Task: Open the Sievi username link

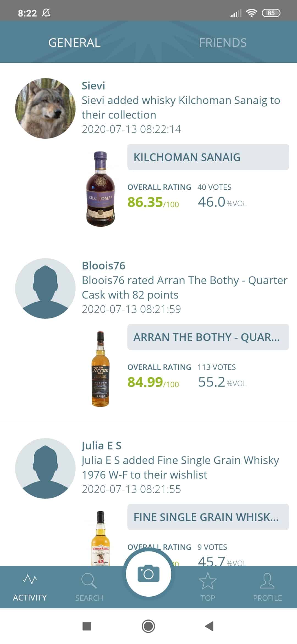Action: pyautogui.click(x=93, y=86)
